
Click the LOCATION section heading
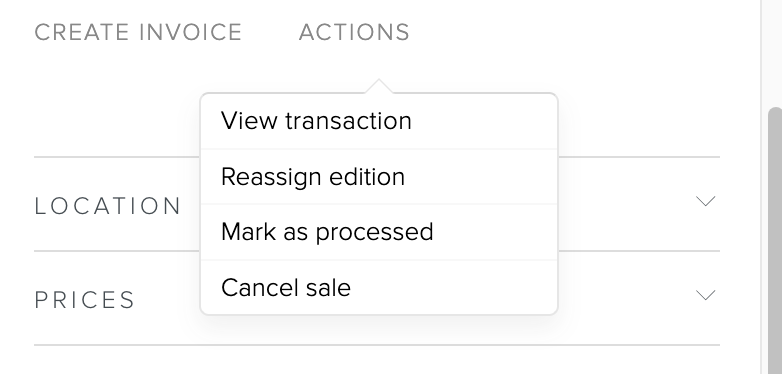coord(107,206)
